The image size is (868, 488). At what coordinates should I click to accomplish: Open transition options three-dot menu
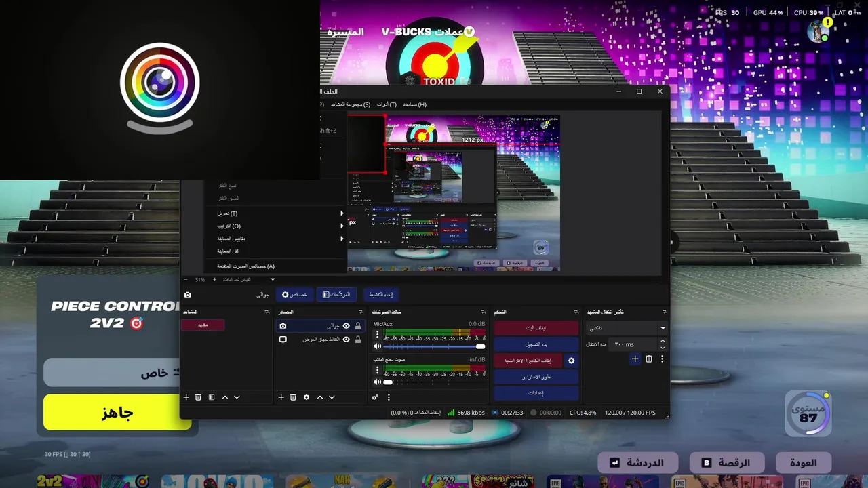tap(662, 359)
